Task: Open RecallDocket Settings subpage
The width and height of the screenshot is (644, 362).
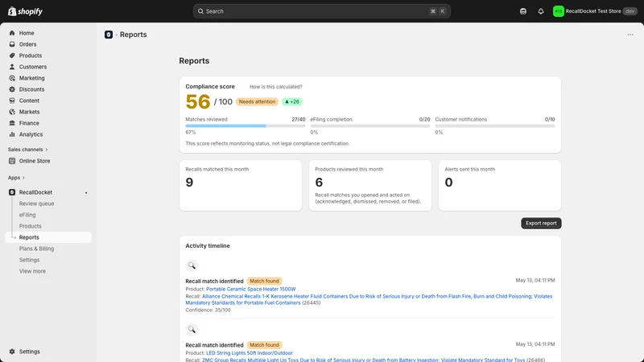Action: click(x=29, y=260)
